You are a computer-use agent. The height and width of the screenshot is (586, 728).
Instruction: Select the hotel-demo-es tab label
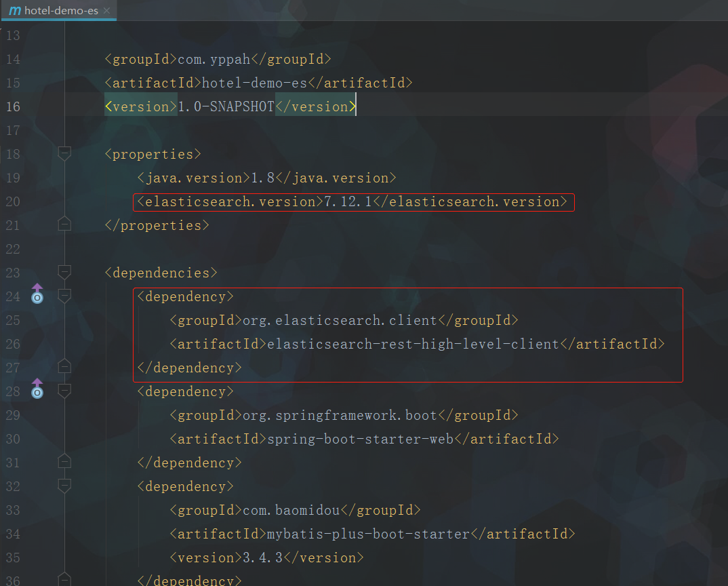[61, 11]
